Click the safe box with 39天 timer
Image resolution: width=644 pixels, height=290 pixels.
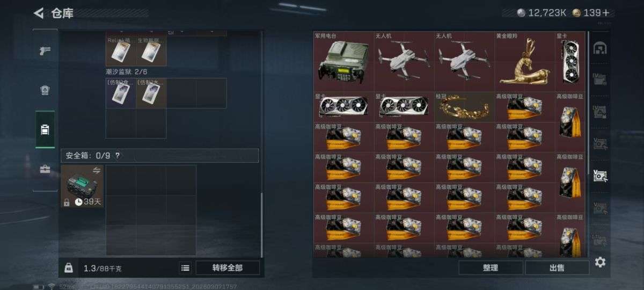click(x=83, y=187)
